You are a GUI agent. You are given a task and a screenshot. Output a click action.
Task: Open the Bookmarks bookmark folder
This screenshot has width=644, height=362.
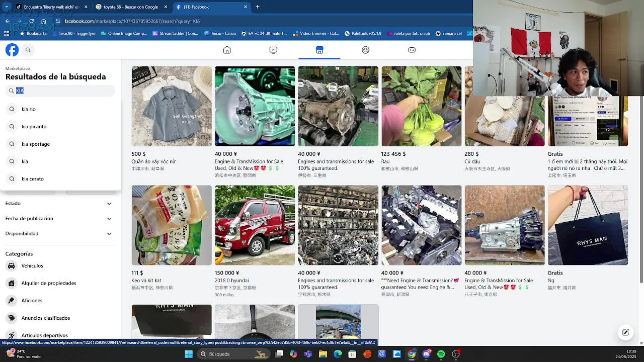pos(33,34)
